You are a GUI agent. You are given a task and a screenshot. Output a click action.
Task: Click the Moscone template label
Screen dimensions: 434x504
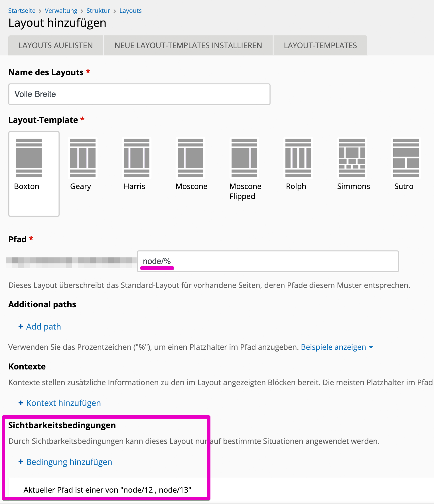191,186
